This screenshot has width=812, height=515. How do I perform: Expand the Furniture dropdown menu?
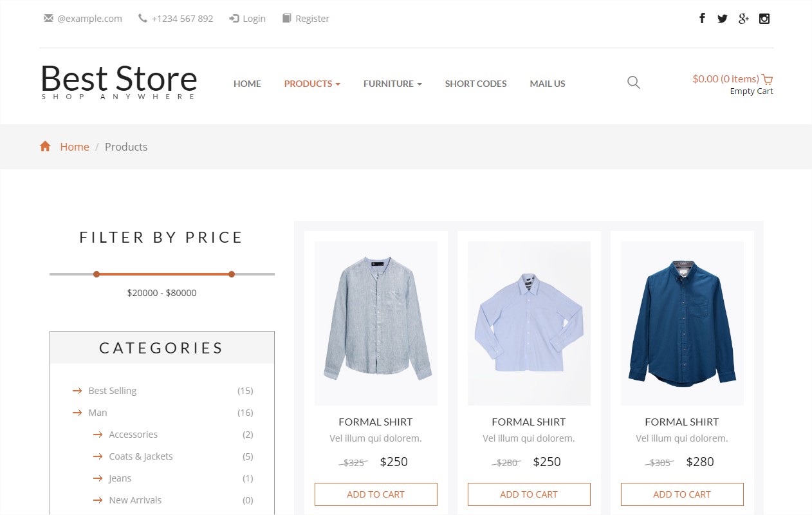click(392, 84)
